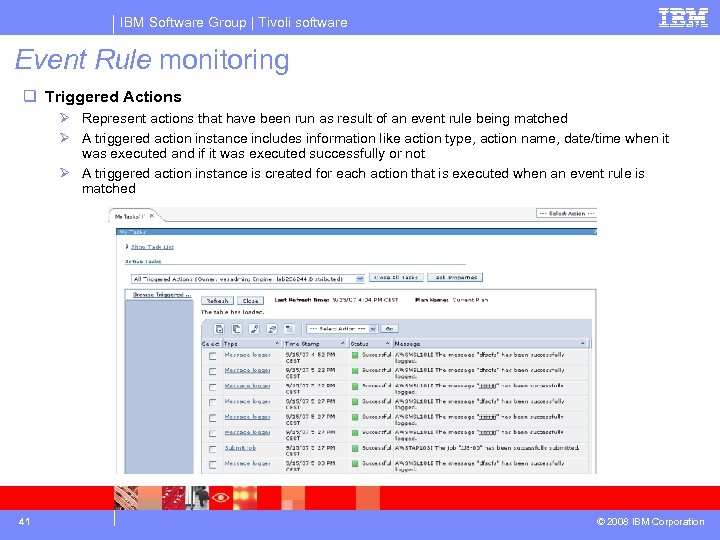The width and height of the screenshot is (720, 540).
Task: Click the Close All Tasks button
Action: coord(396,277)
